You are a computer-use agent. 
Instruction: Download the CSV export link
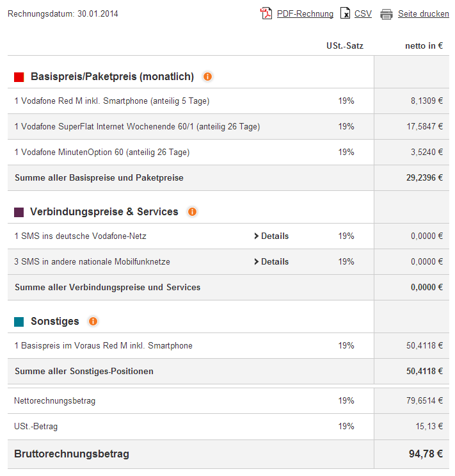(363, 14)
